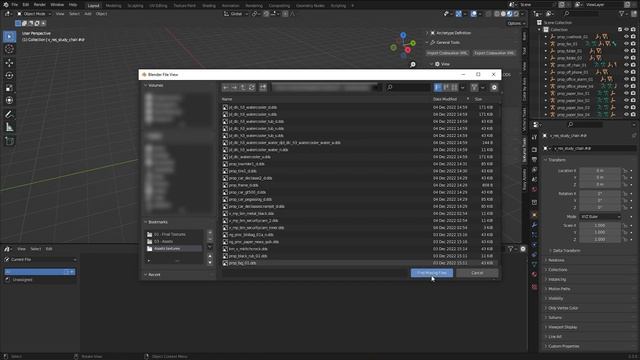The height and width of the screenshot is (360, 640).
Task: Refresh the file list
Action: (x=252, y=87)
